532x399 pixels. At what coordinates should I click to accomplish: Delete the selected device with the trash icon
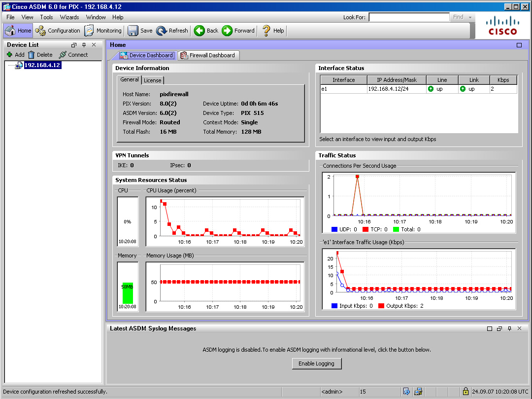32,55
